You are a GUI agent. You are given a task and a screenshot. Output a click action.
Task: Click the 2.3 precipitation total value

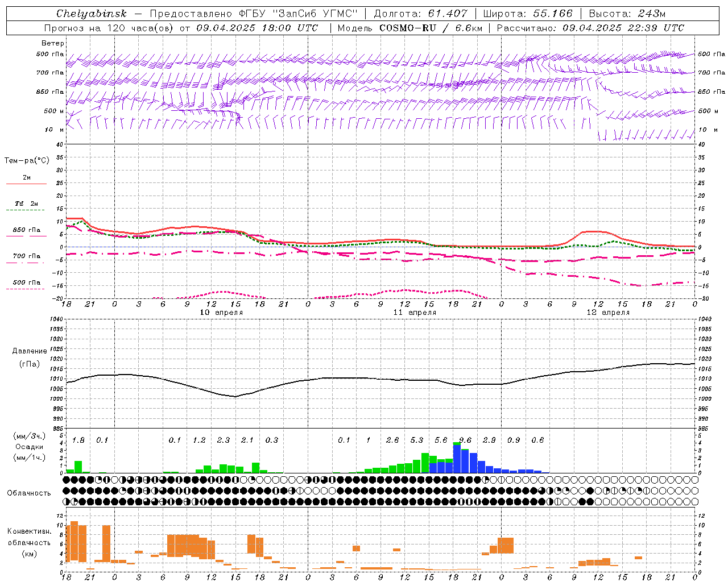point(224,440)
